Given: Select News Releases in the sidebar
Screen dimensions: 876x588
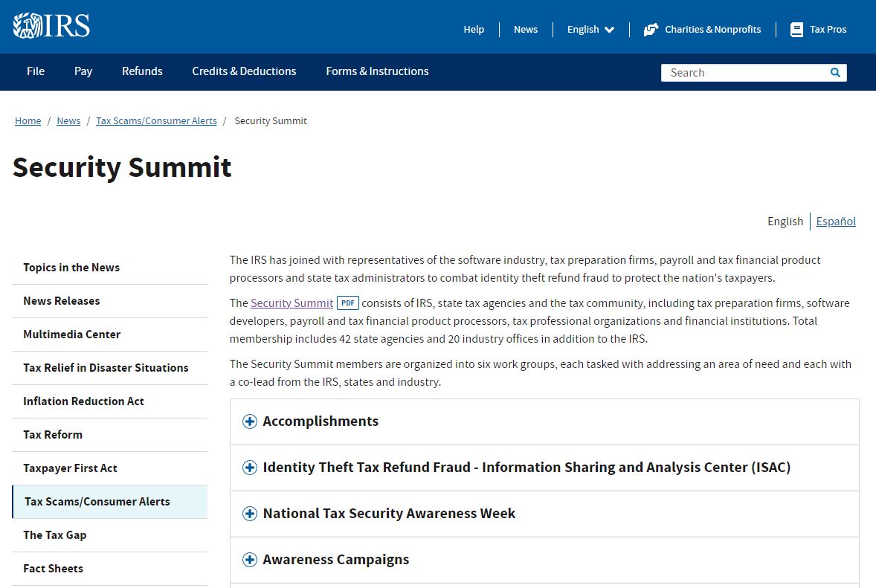Looking at the screenshot, I should click(110, 301).
